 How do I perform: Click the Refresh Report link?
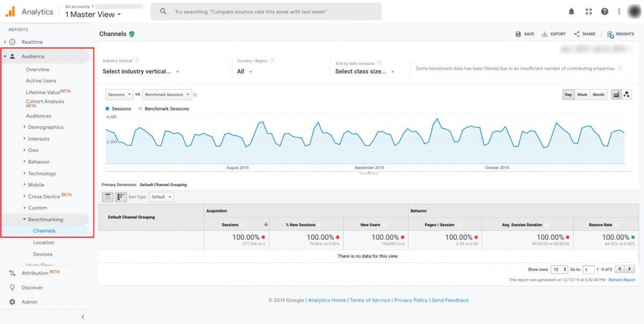(x=622, y=280)
